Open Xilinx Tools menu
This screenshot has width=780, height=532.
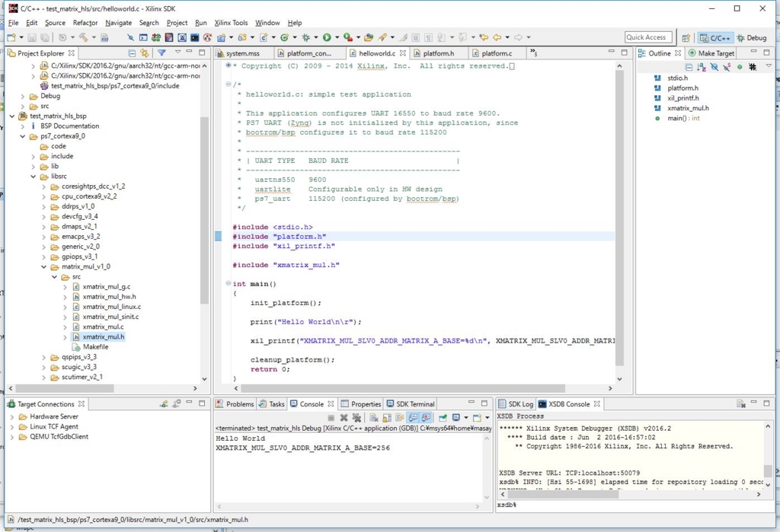coord(231,23)
